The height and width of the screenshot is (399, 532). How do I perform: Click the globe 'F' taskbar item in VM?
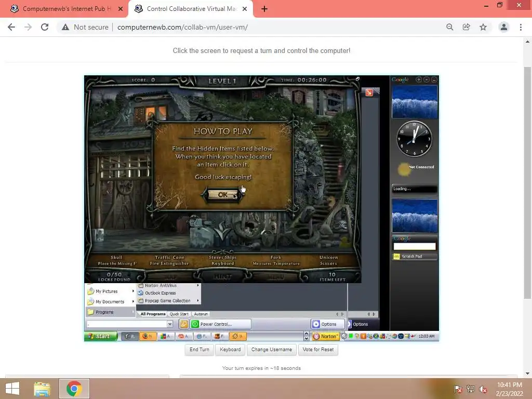coord(202,336)
